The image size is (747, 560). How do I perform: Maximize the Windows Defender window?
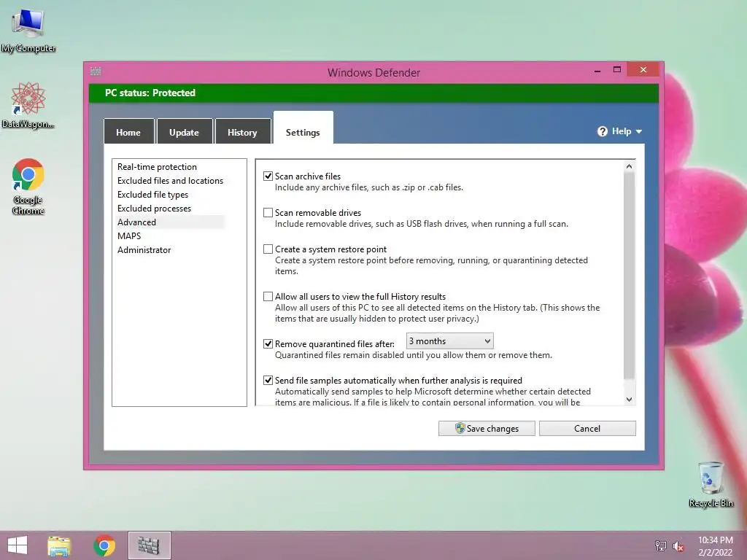coord(617,70)
